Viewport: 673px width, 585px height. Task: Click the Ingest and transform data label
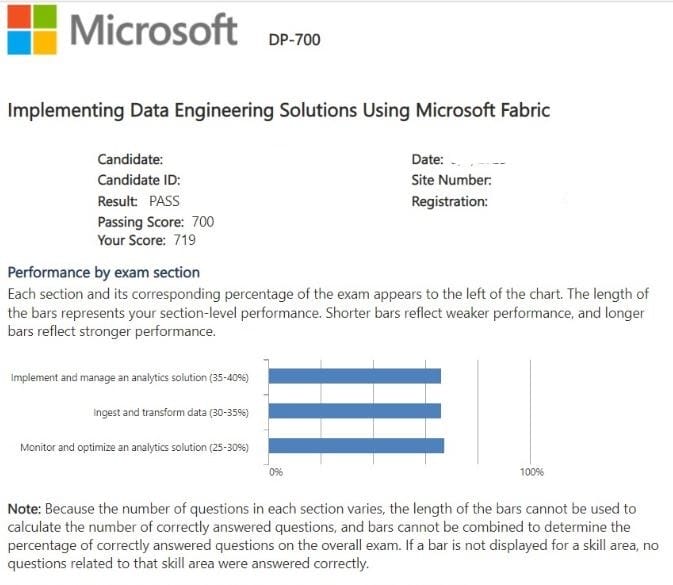170,412
